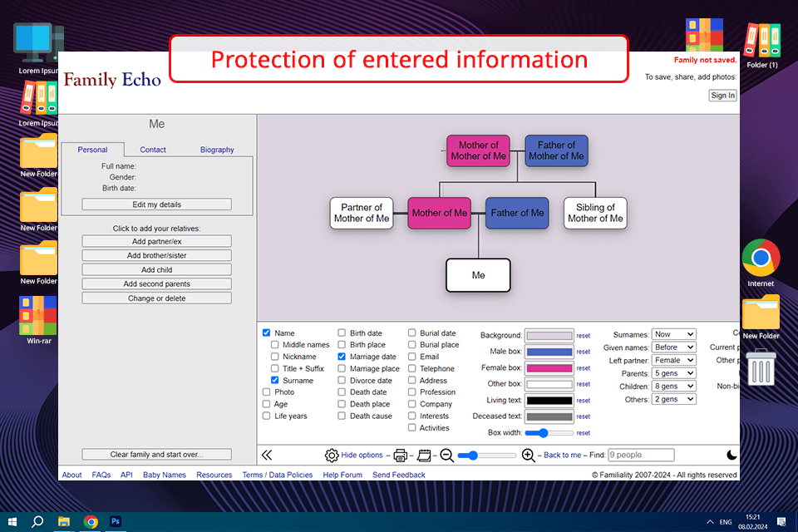Image resolution: width=798 pixels, height=532 pixels.
Task: Click the calendar icon in toolbar
Action: (424, 456)
